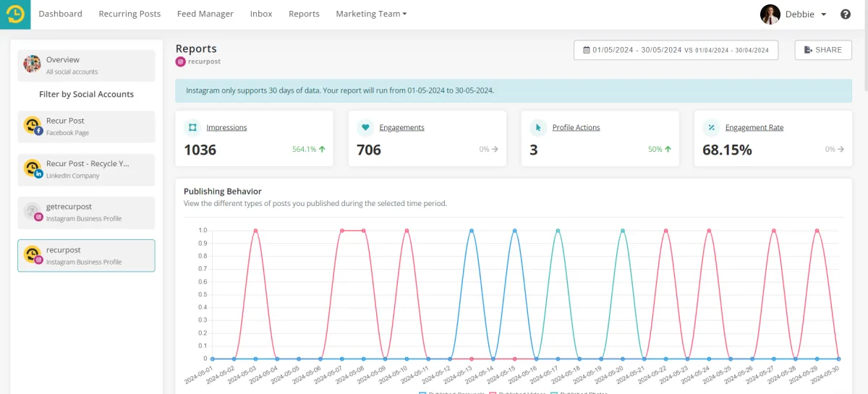
Task: Click the 706 engagements value
Action: (x=369, y=150)
